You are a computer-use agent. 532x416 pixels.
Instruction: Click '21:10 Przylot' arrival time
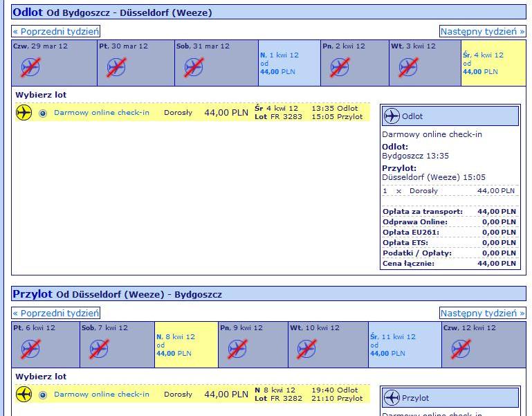tap(337, 398)
